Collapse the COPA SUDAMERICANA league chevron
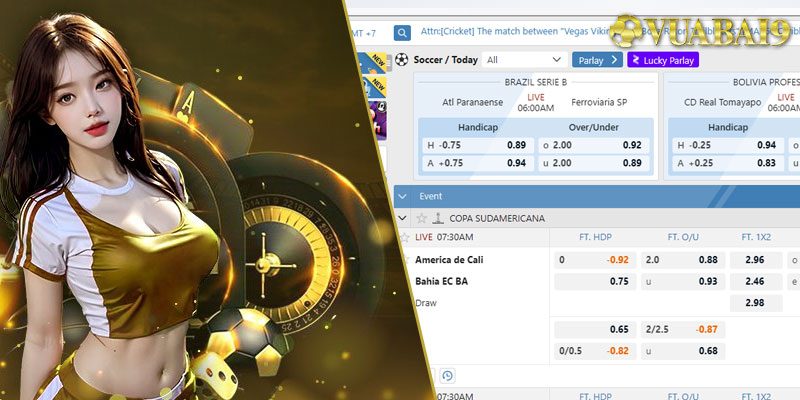Image resolution: width=800 pixels, height=400 pixels. tap(403, 218)
